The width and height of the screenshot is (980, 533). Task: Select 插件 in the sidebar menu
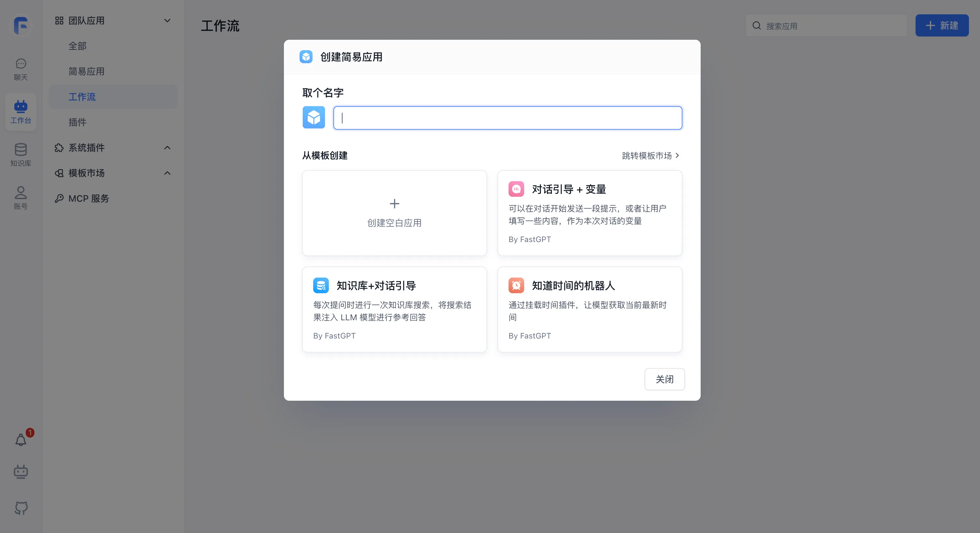coord(77,122)
